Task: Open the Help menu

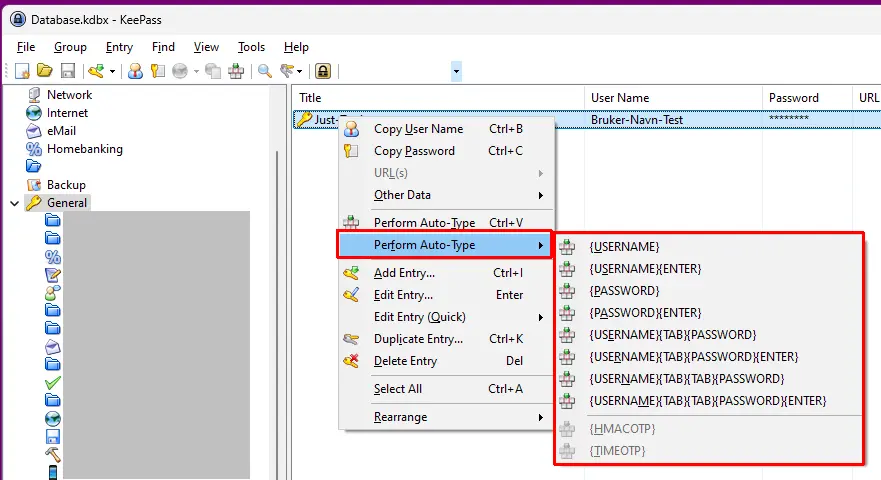Action: (296, 47)
